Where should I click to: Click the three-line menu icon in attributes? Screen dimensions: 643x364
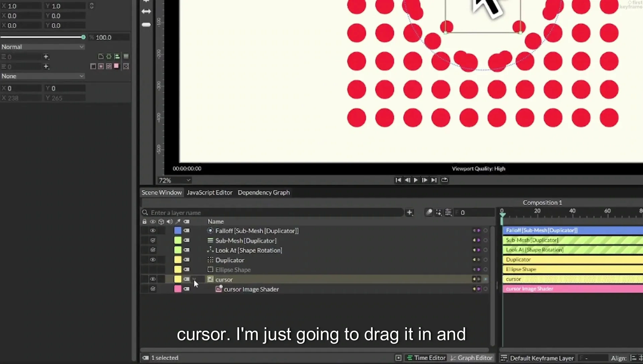126,57
